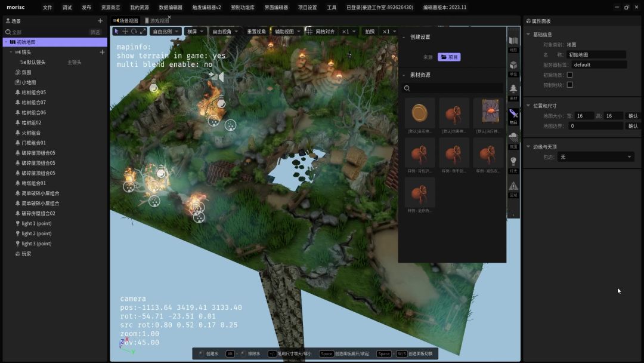Expand the 自由比例 aspect ratio dropdown
Image resolution: width=644 pixels, height=363 pixels.
coord(165,32)
